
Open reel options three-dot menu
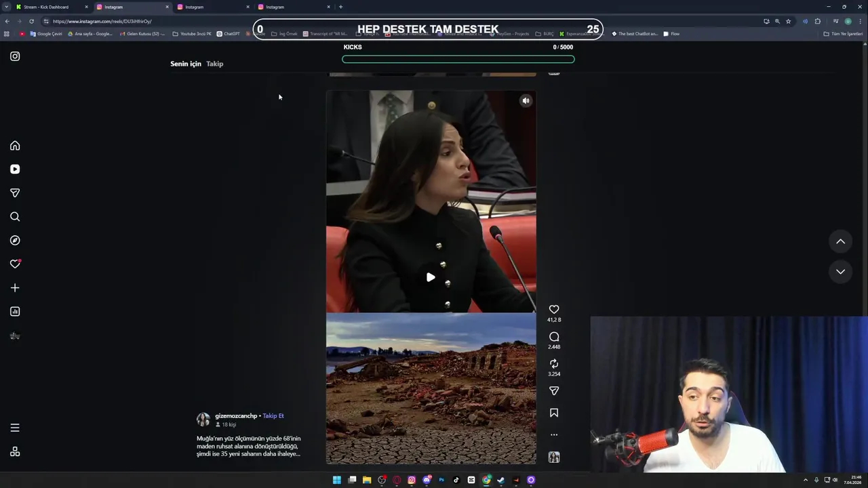click(x=554, y=435)
